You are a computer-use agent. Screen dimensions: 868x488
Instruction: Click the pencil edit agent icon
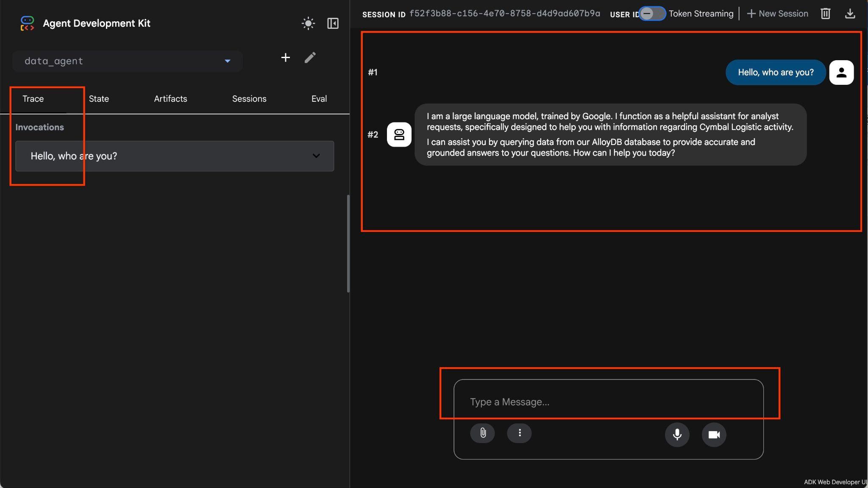click(310, 58)
